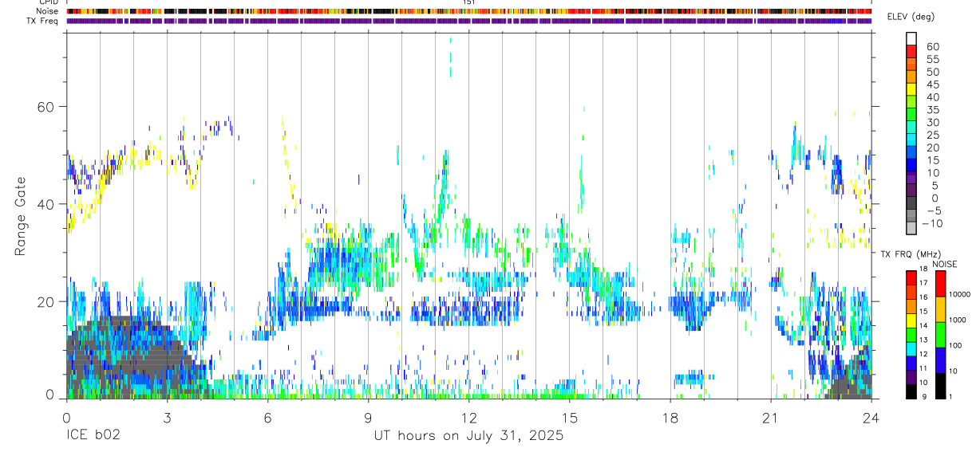
Task: Click the 'TX FRQ (MHz)' legend title
Action: [910, 254]
